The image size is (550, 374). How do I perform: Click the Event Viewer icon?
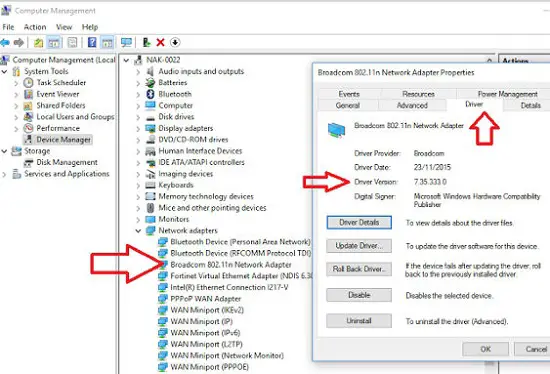click(x=28, y=94)
